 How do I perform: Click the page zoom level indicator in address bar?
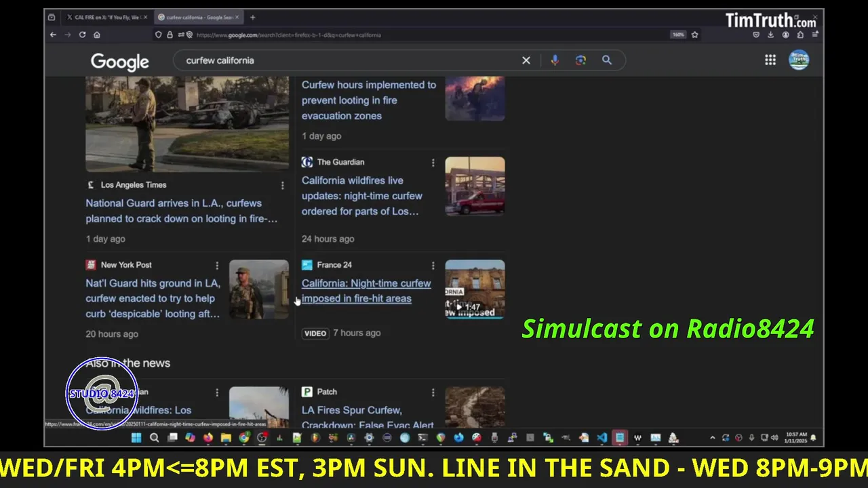click(x=677, y=35)
